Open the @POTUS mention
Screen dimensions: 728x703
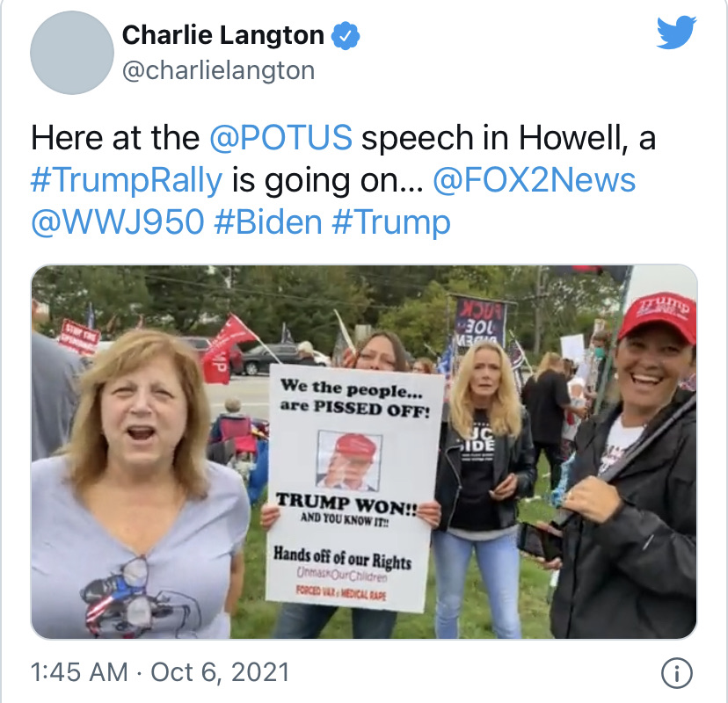click(280, 138)
